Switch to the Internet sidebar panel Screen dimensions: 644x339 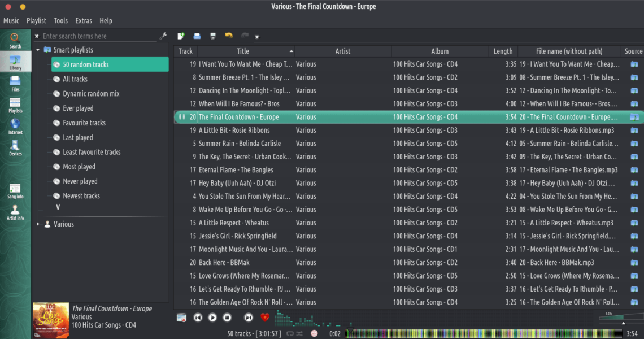point(15,126)
